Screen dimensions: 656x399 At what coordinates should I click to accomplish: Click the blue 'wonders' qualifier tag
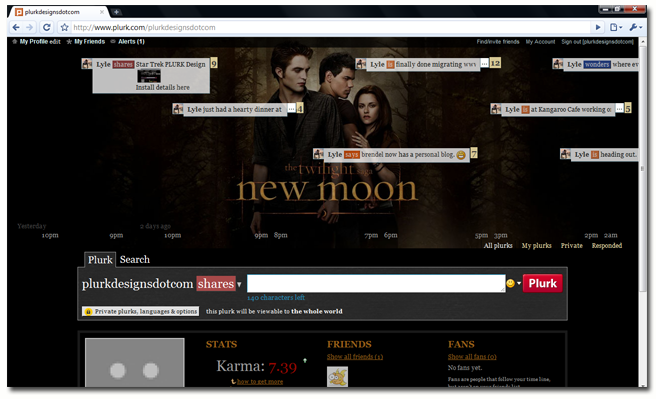coord(597,64)
